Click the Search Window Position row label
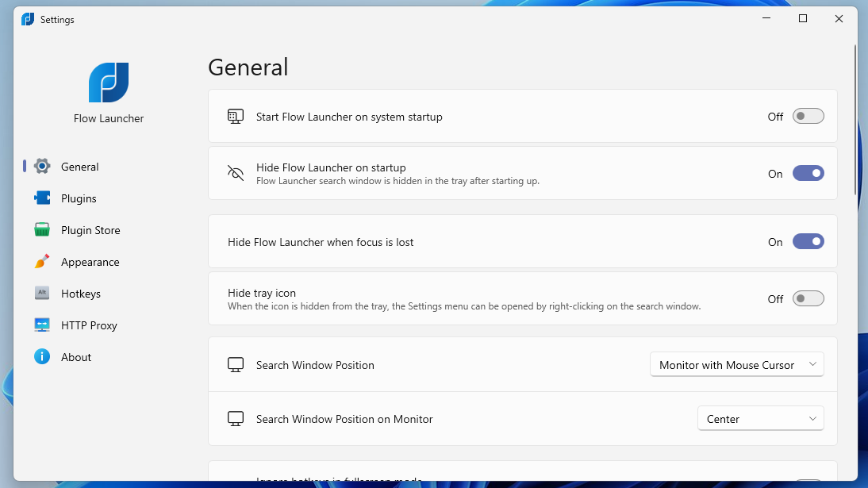 (315, 365)
